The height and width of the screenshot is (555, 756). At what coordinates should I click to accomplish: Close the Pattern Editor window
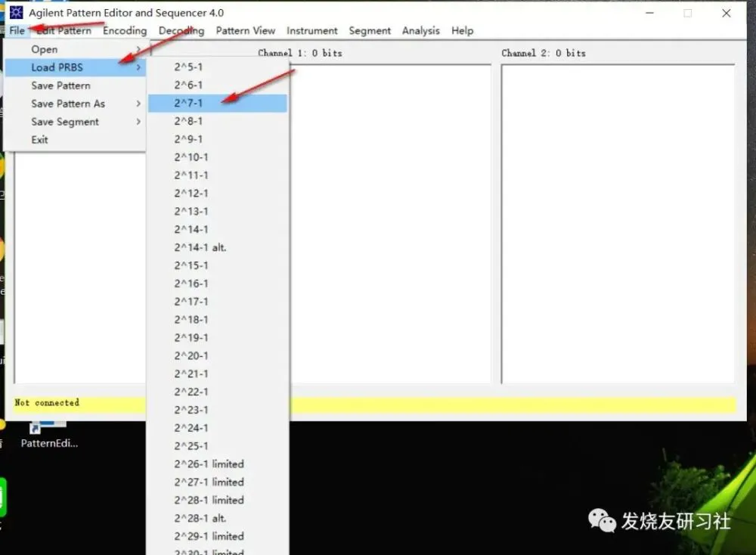[x=726, y=13]
